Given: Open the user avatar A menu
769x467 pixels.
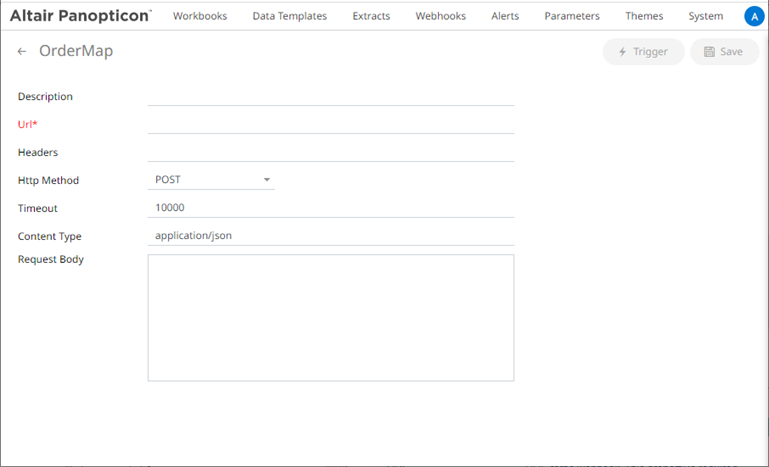Looking at the screenshot, I should 754,16.
